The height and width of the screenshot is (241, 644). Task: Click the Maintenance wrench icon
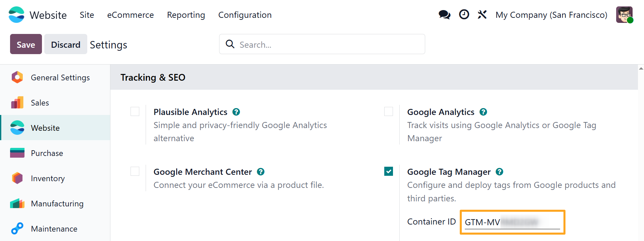coord(17,229)
